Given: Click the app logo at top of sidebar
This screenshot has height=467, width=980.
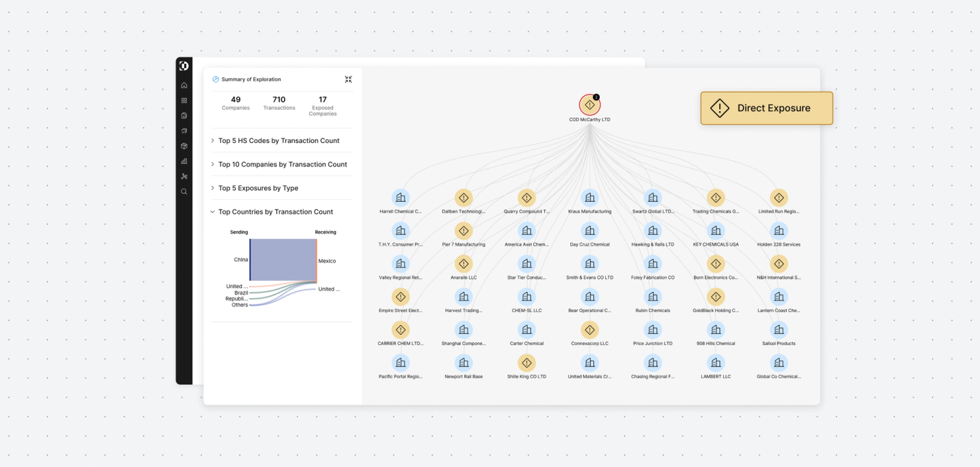Looking at the screenshot, I should [184, 66].
